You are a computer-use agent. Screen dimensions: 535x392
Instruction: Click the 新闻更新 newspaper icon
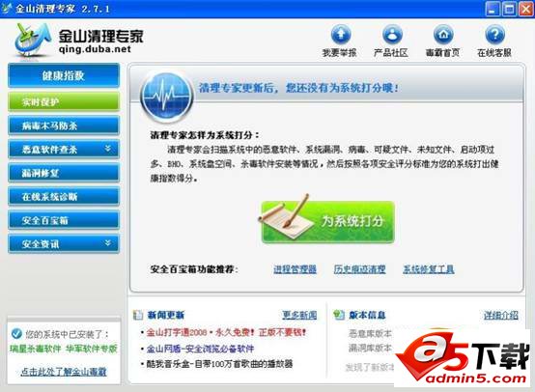[138, 315]
